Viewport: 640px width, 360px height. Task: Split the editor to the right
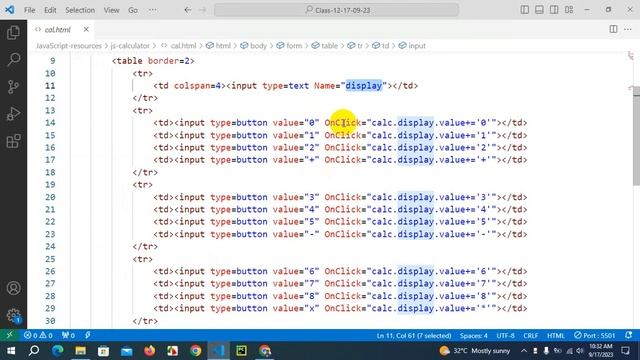click(x=613, y=29)
